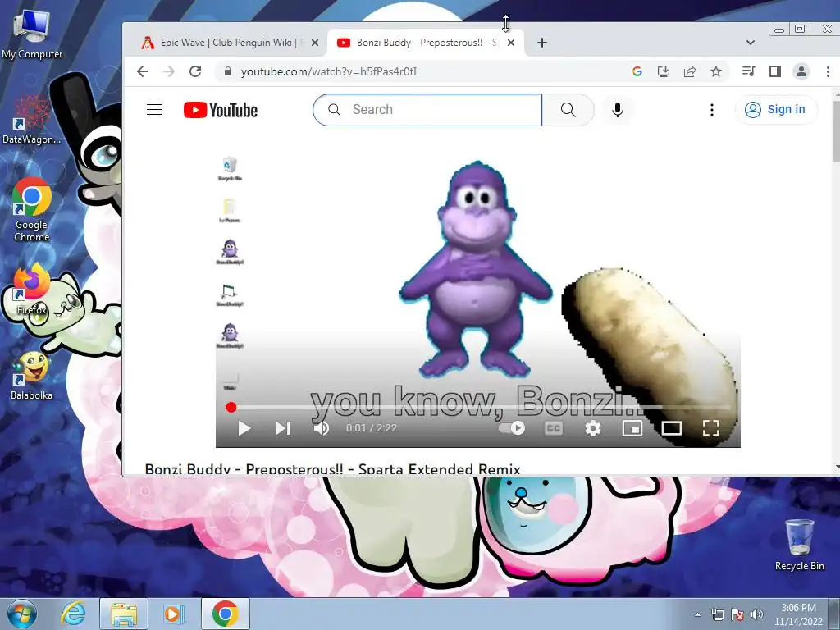Open video player settings gear
The width and height of the screenshot is (840, 630).
(x=593, y=428)
